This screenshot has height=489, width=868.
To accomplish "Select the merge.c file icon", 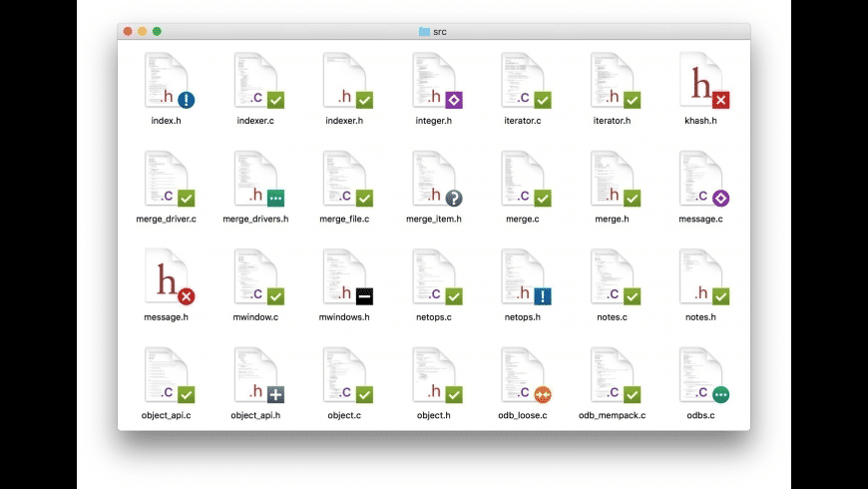I will coord(525,179).
